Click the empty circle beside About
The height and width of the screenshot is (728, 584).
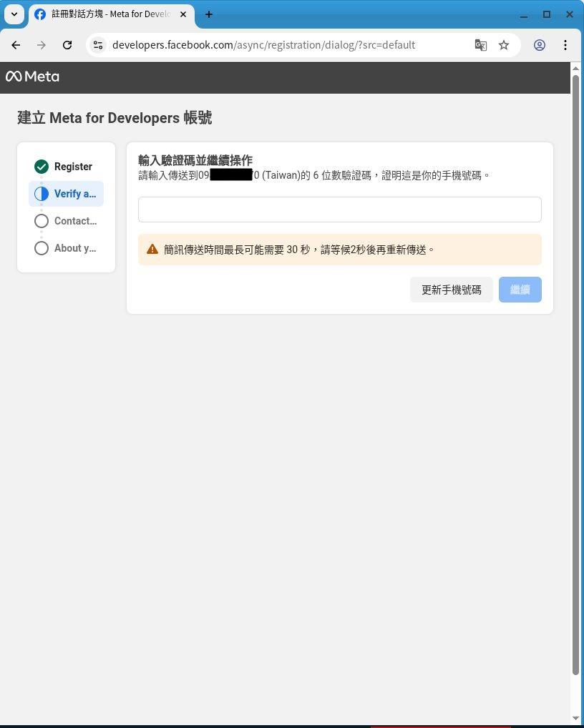pyautogui.click(x=42, y=248)
